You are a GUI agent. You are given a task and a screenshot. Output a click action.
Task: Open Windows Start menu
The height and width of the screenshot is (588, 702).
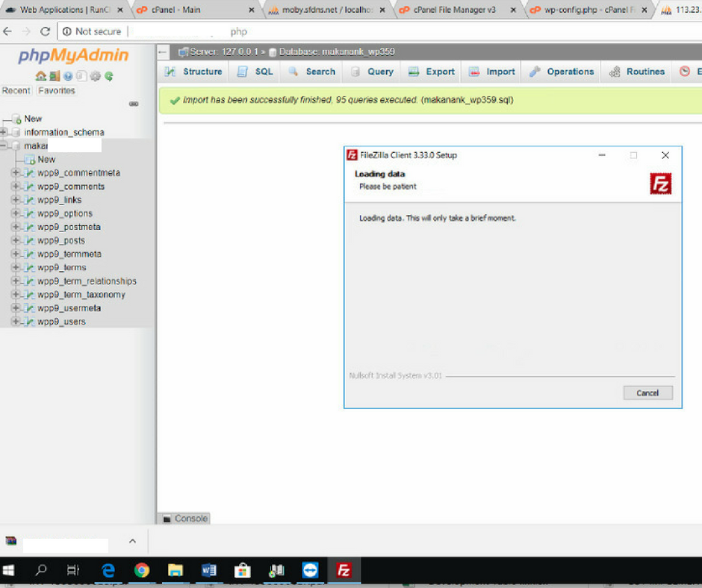pos(8,570)
